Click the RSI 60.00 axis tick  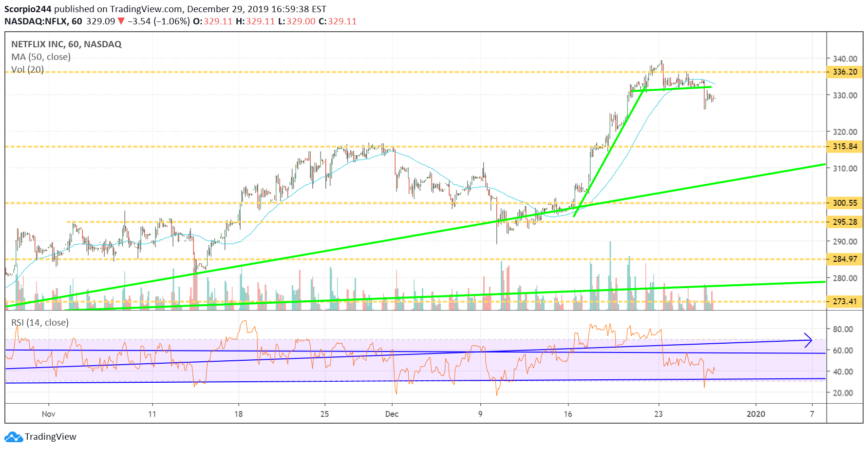click(x=843, y=351)
